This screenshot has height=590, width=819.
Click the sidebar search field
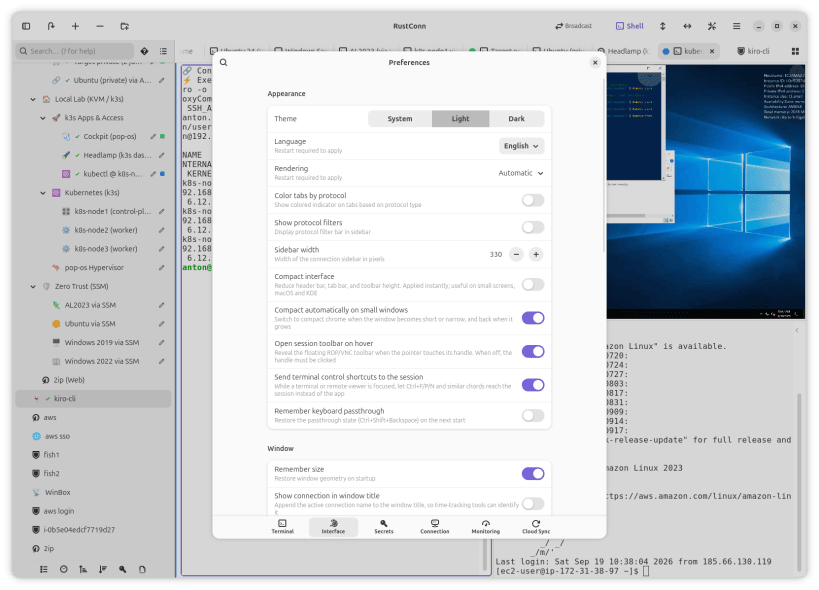[x=75, y=51]
